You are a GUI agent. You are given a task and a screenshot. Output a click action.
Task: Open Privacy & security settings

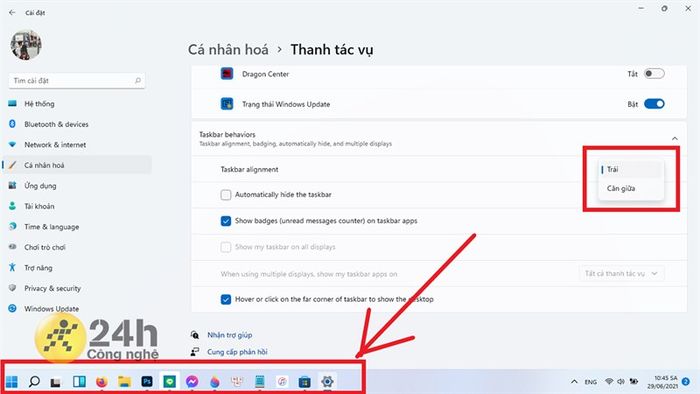(52, 288)
